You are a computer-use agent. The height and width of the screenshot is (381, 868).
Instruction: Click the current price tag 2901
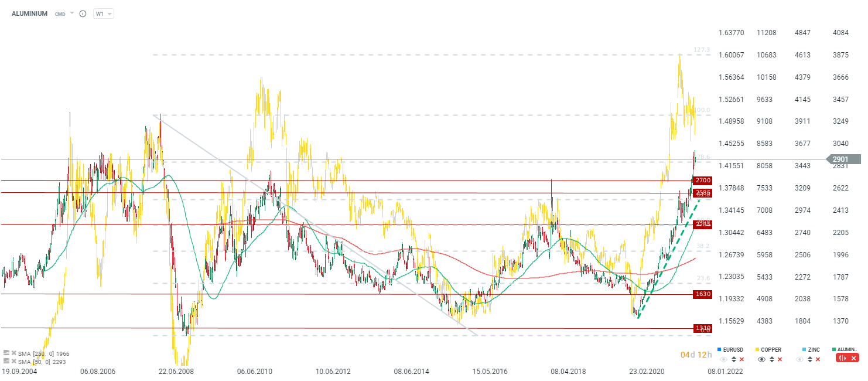(844, 159)
